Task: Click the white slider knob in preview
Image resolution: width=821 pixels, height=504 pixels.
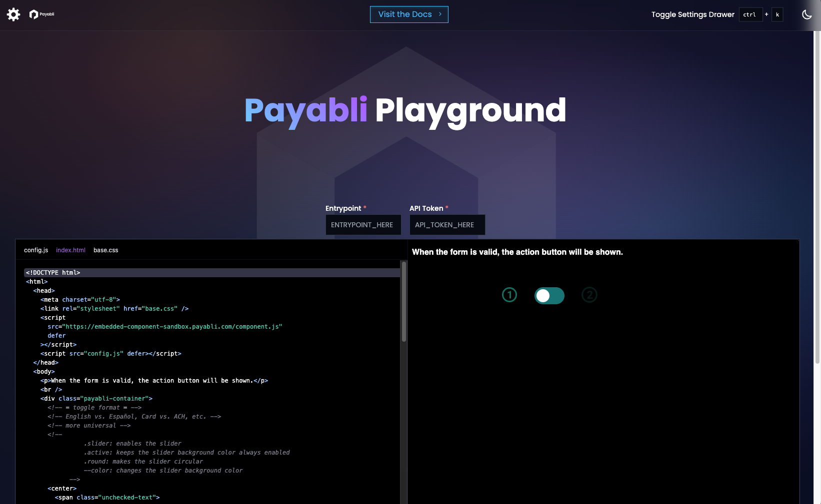Action: pos(543,295)
